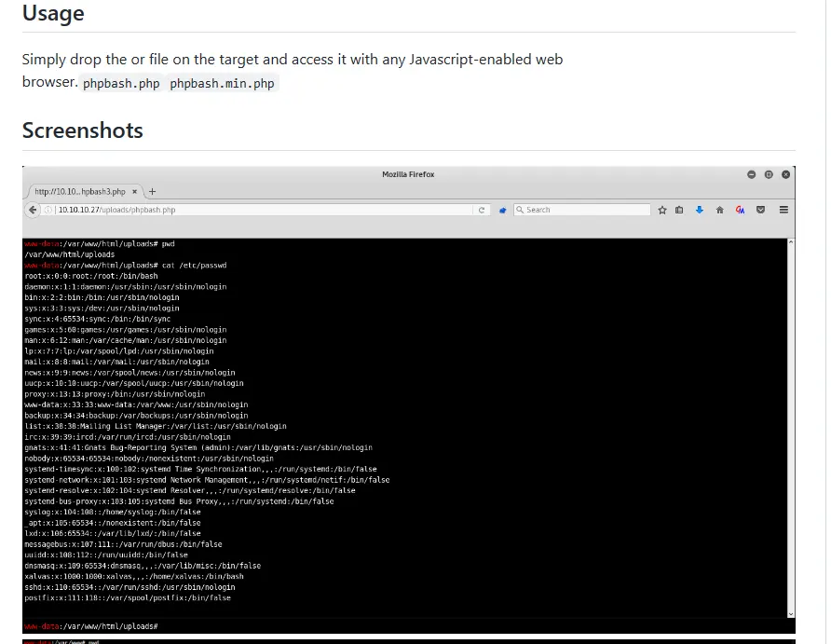
Task: Click the Screenshots heading
Action: click(x=83, y=130)
